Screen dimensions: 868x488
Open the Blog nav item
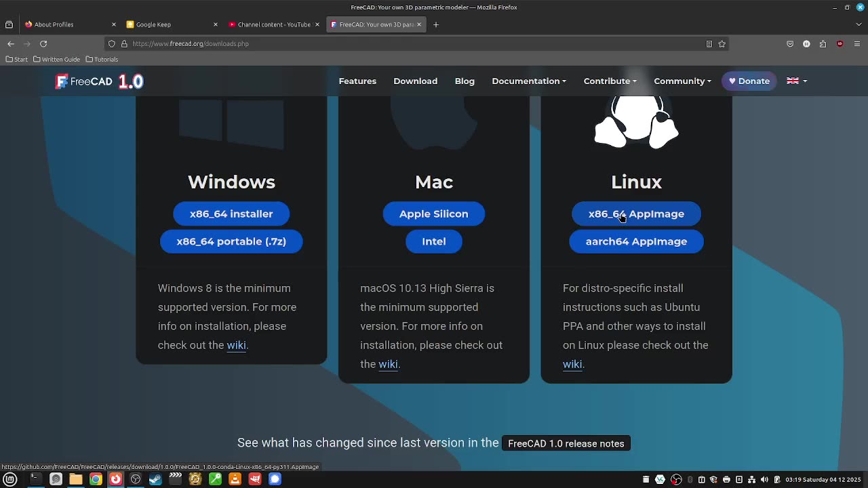[465, 81]
